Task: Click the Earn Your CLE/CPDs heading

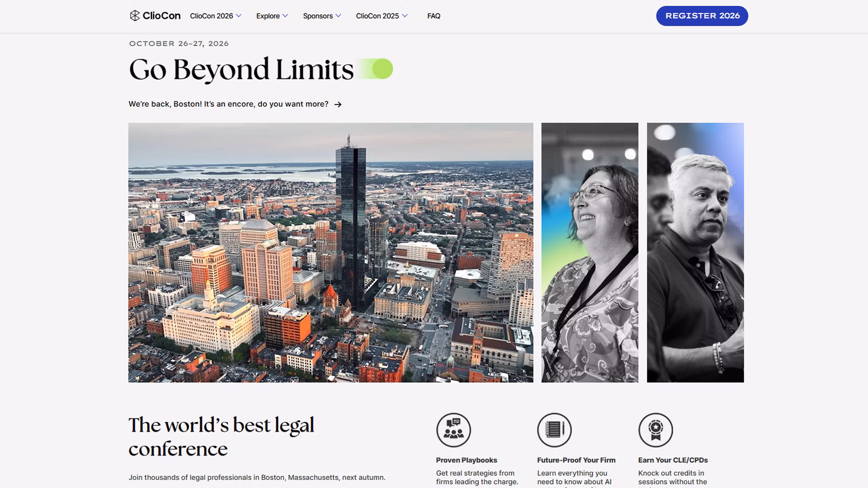Action: [x=673, y=460]
